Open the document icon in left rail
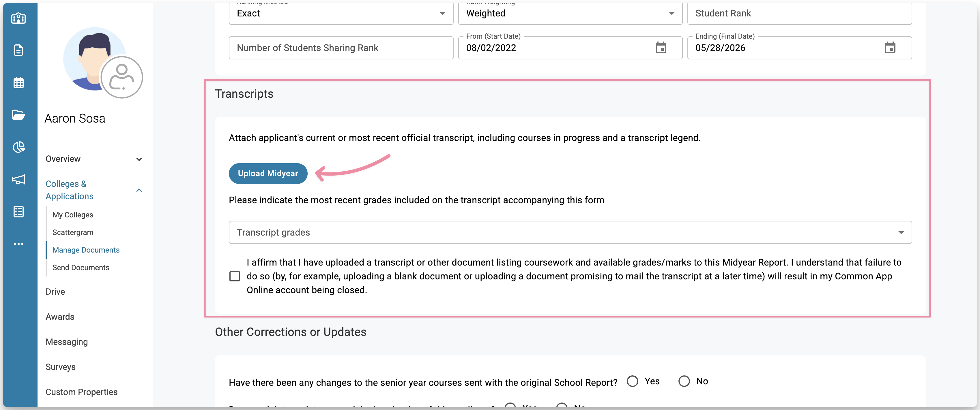This screenshot has height=410, width=980. (18, 50)
